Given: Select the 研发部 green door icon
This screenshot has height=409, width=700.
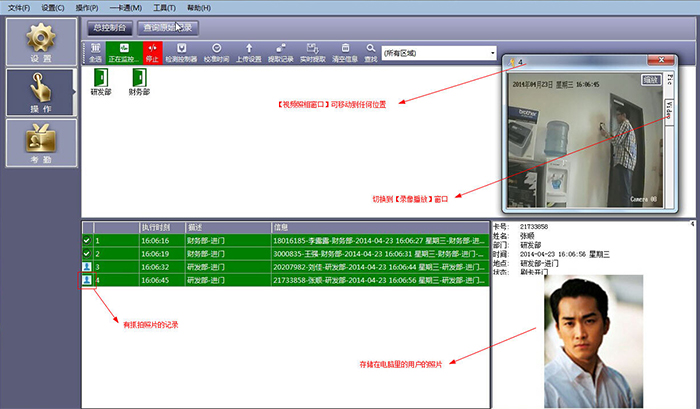Looking at the screenshot, I should 101,82.
